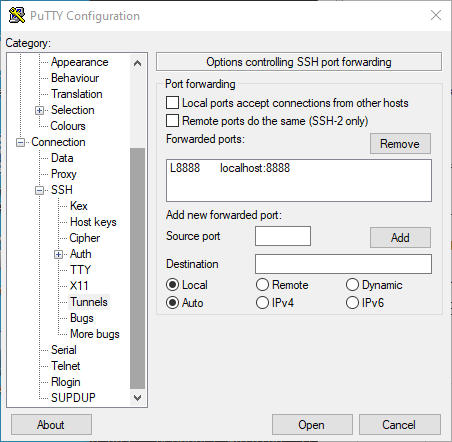This screenshot has height=442, width=452.
Task: Choose the Dynamic forwarding type
Action: (x=352, y=285)
